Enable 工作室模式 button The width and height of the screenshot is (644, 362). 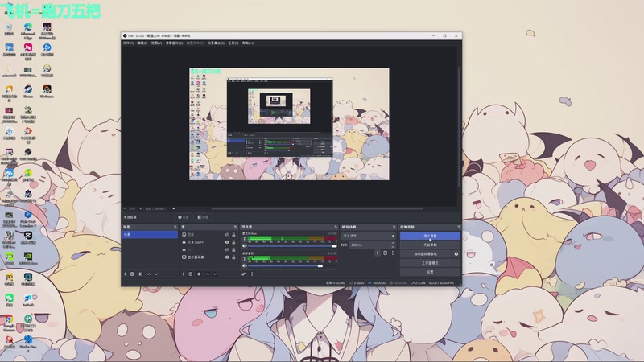[430, 263]
